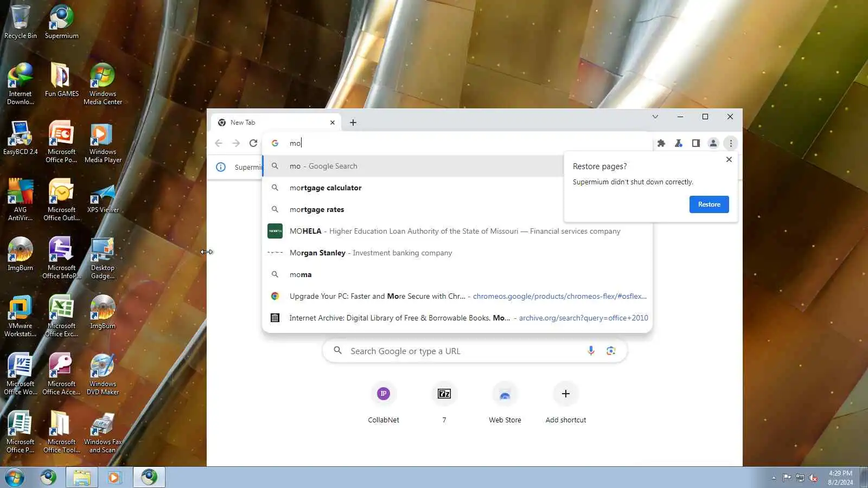Open the taskbar clock and date
Viewport: 868px width, 488px height.
coord(840,478)
